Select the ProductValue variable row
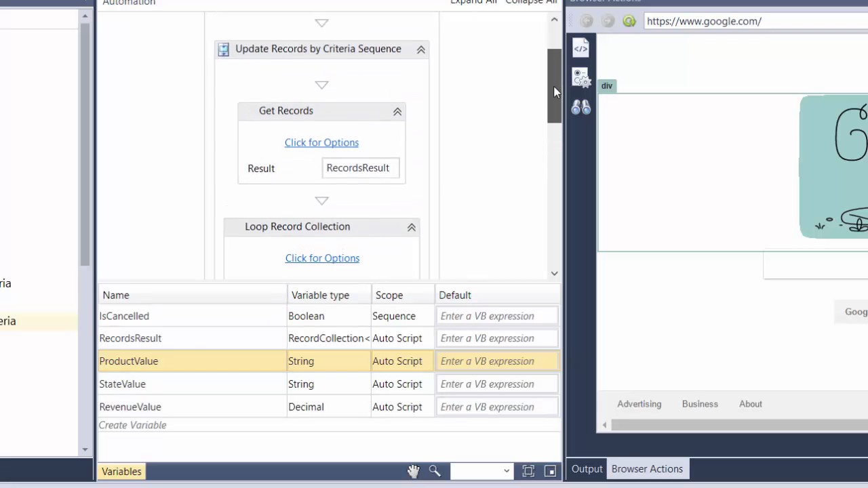Screen dimensions: 868x488 328,361
